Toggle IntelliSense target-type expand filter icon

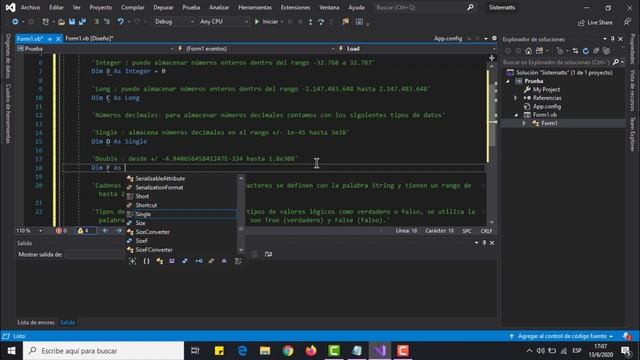point(133,261)
